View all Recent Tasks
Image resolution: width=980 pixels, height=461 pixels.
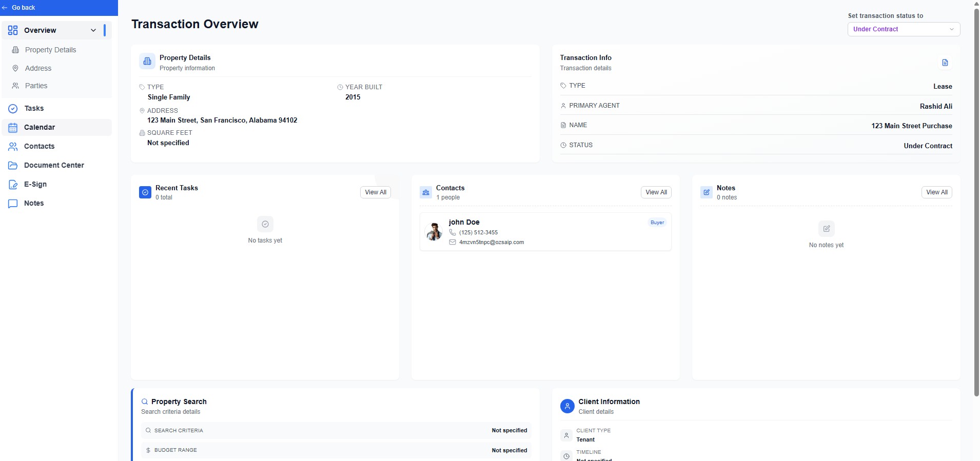(376, 192)
